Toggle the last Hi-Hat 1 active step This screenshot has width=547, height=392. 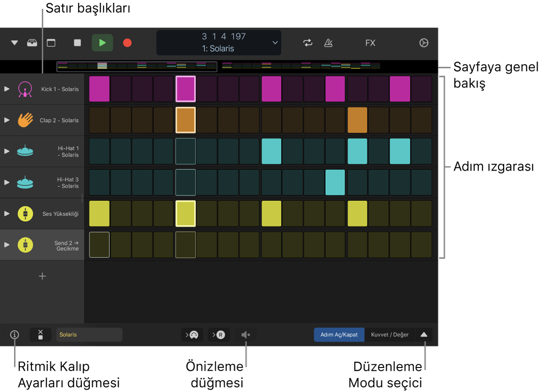(x=400, y=151)
